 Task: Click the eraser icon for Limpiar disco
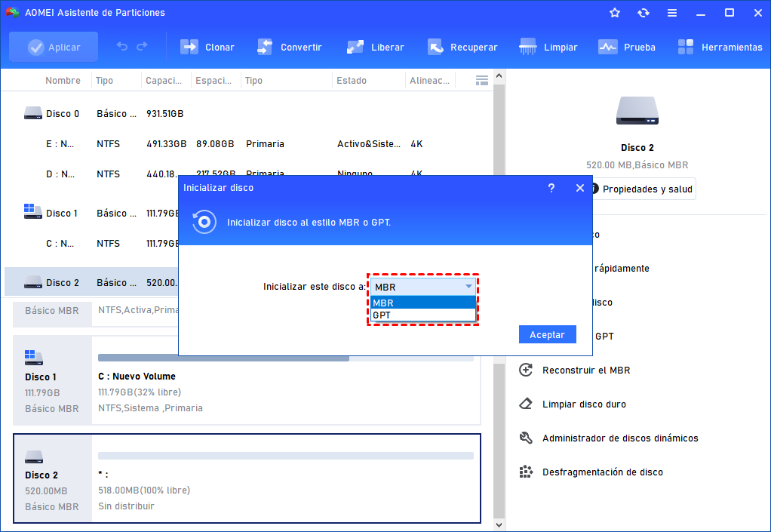[526, 404]
